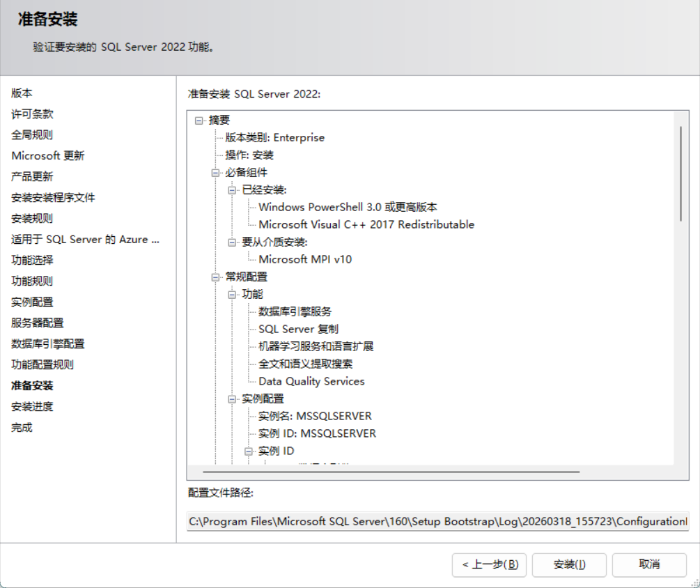The width and height of the screenshot is (700, 588).
Task: Click the window resize grip
Action: click(695, 583)
